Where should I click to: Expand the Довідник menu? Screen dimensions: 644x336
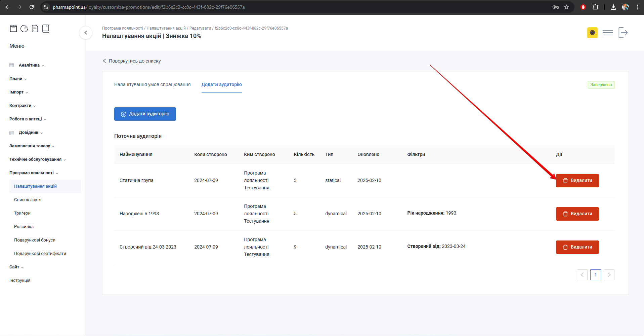31,133
